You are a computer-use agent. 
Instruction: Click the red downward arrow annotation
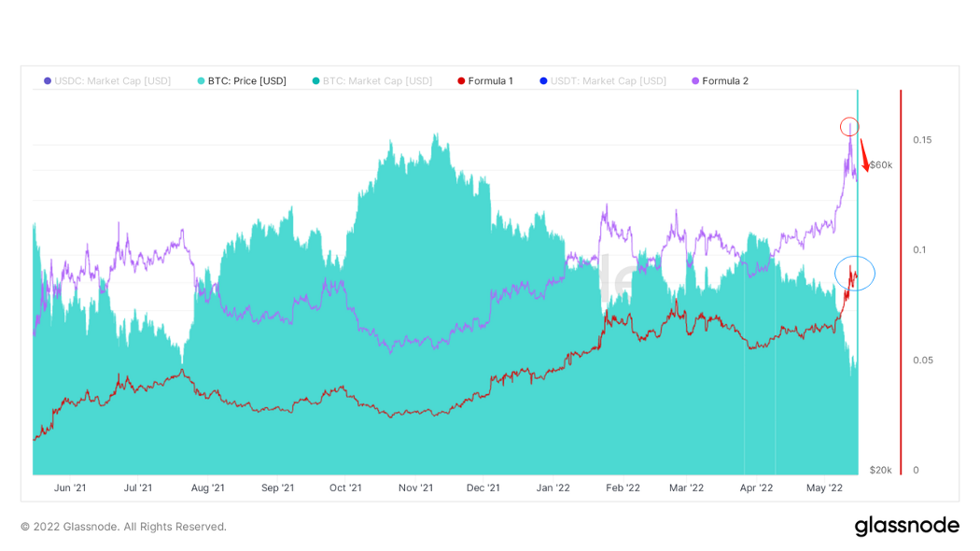coord(865,155)
